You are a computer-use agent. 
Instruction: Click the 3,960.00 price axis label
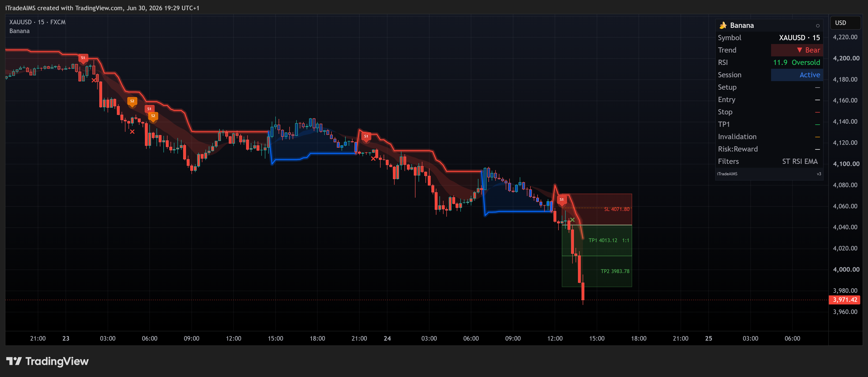pos(845,312)
